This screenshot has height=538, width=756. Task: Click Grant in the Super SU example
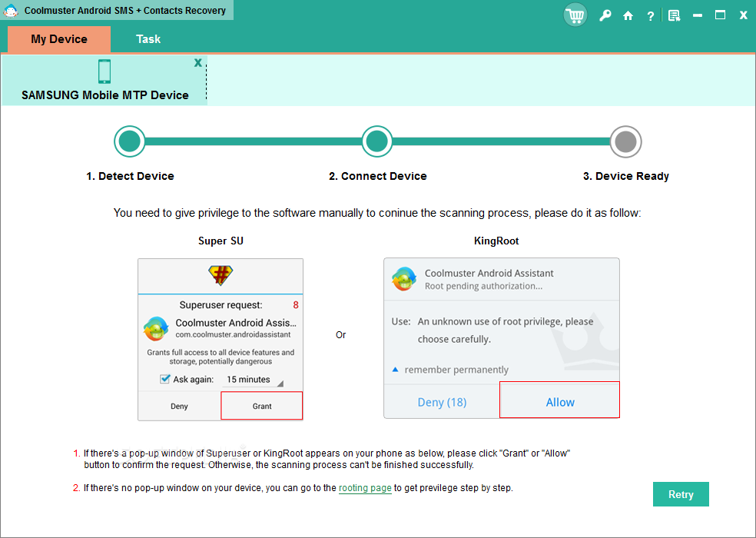(262, 406)
